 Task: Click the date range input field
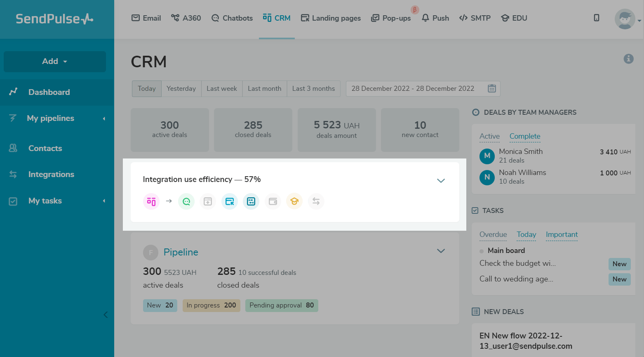coord(423,89)
